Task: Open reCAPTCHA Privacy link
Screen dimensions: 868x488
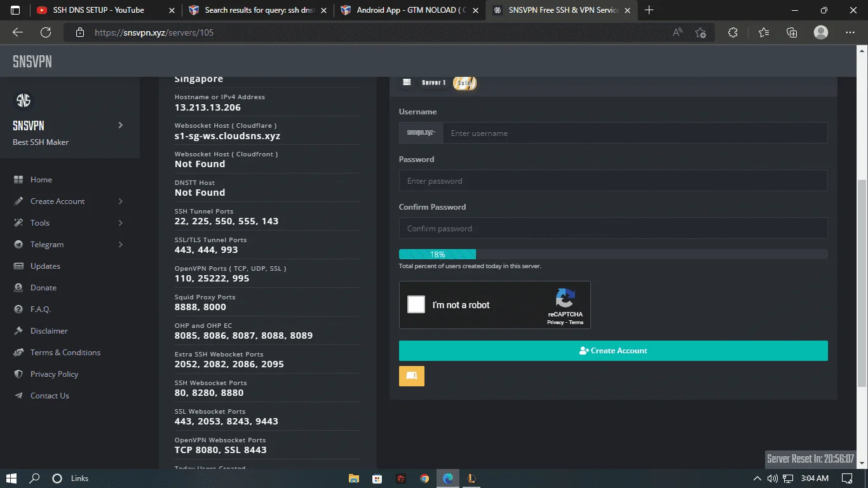Action: (555, 323)
